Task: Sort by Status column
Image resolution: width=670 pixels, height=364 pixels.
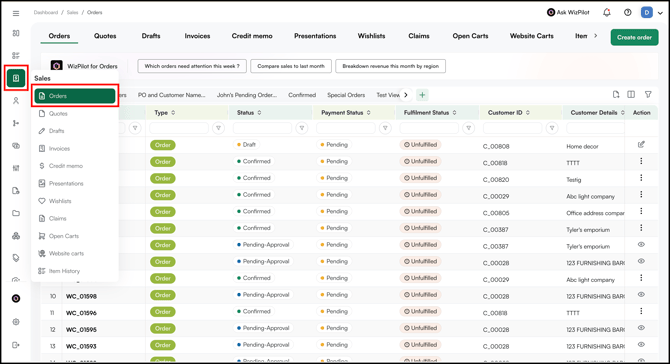Action: tap(259, 113)
